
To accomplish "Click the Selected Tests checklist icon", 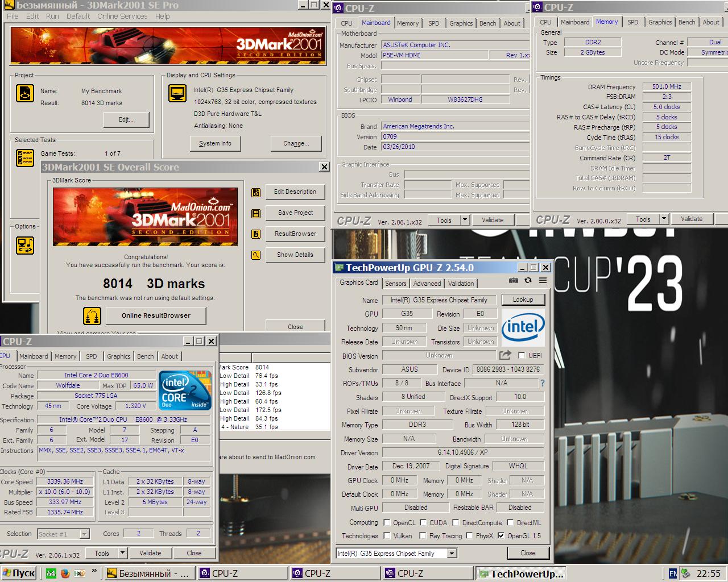I will (25, 158).
